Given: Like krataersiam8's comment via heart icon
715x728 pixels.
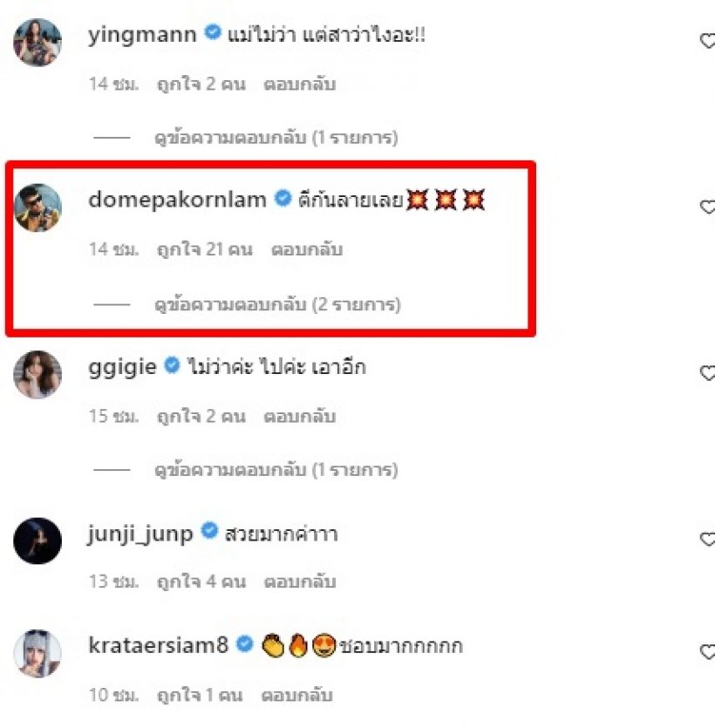Looking at the screenshot, I should point(707,652).
